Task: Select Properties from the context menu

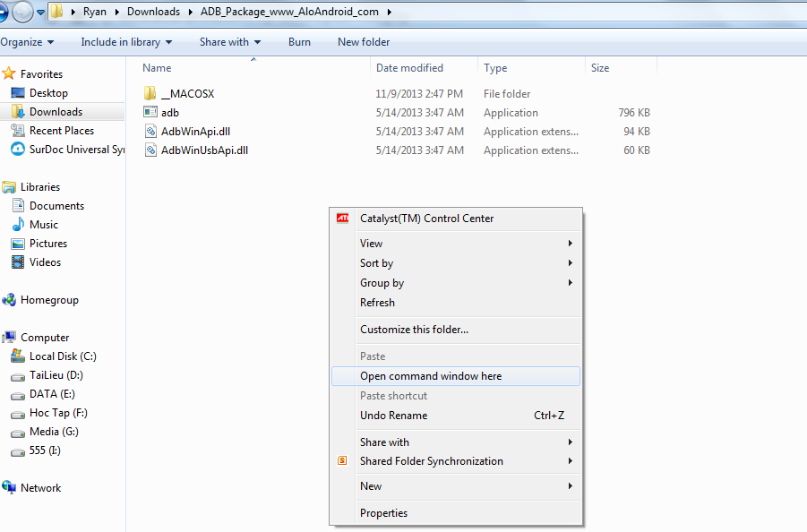Action: tap(383, 513)
